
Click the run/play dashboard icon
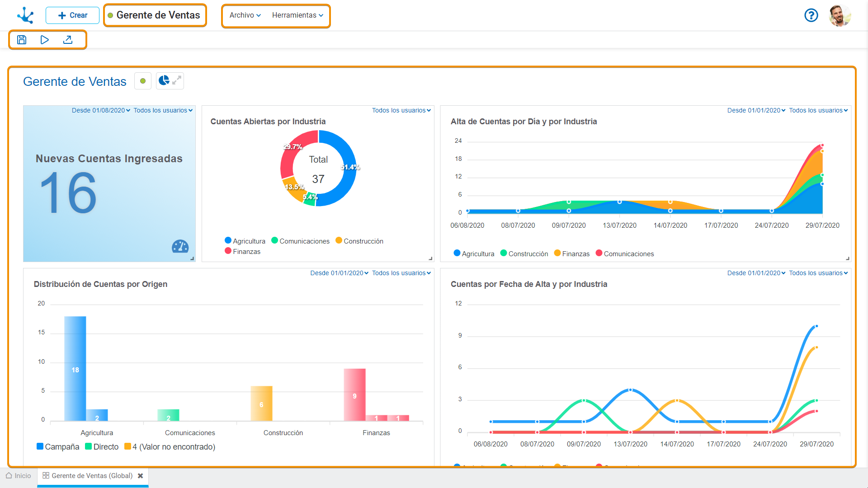point(44,40)
